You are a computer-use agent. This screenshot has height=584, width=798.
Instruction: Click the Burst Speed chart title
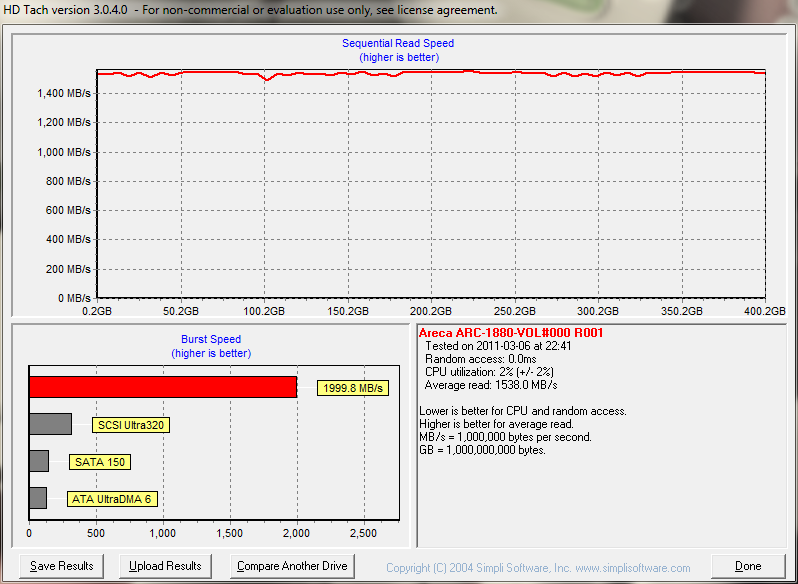coord(211,339)
